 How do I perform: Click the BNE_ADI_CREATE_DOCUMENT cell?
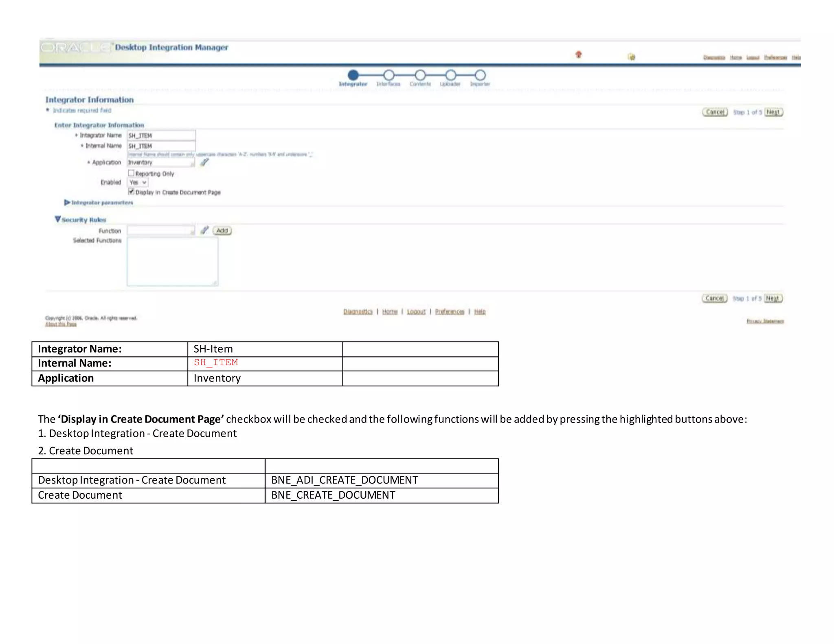[382, 480]
